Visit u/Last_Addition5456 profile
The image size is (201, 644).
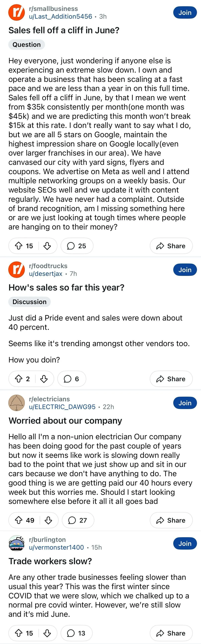(x=60, y=16)
